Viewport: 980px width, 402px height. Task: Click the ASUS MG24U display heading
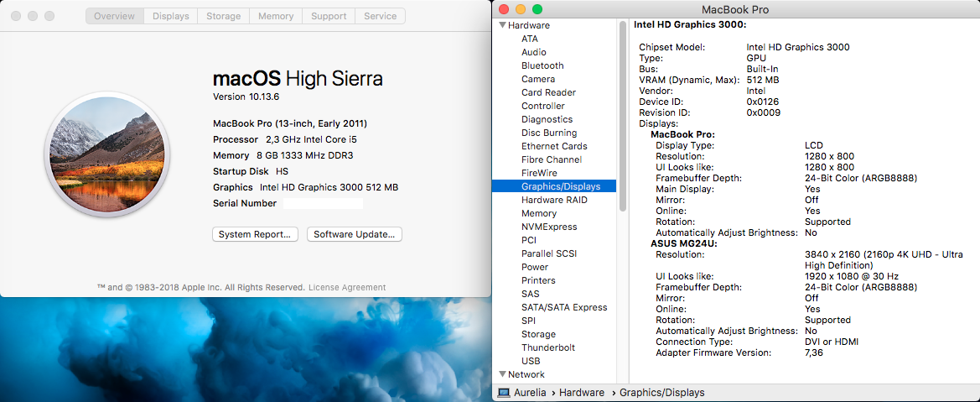click(684, 243)
